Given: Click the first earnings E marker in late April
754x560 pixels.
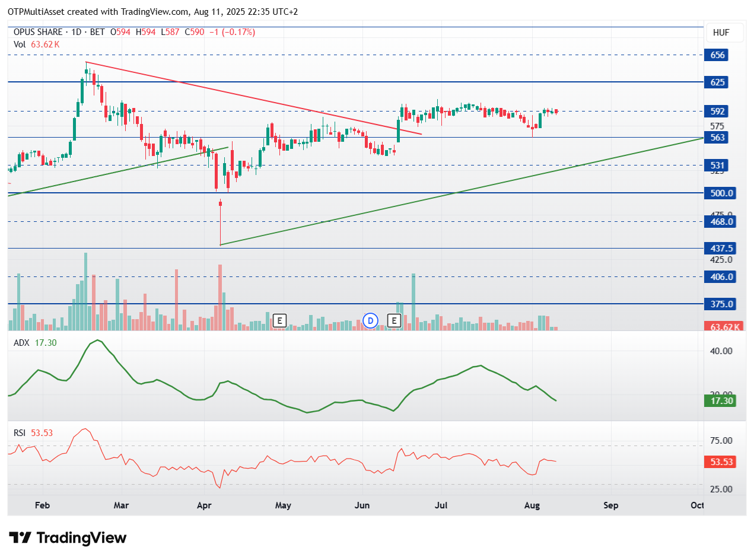Looking at the screenshot, I should [x=280, y=322].
